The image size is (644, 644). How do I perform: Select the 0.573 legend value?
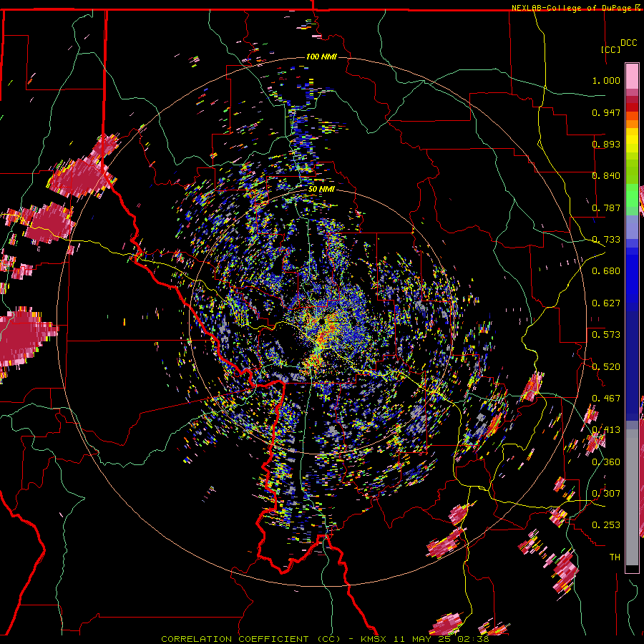click(606, 335)
